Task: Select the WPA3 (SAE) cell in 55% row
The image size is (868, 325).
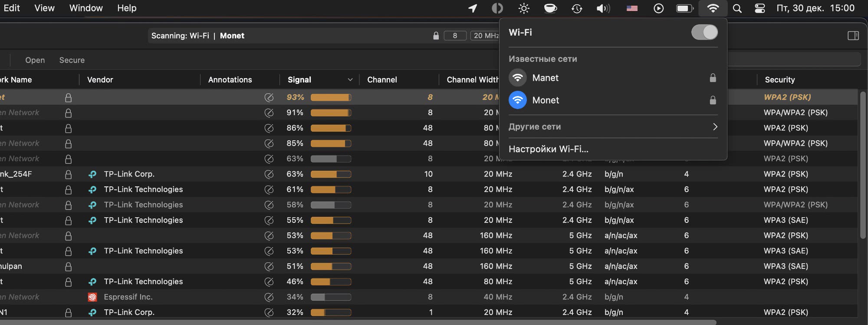Action: (786, 220)
